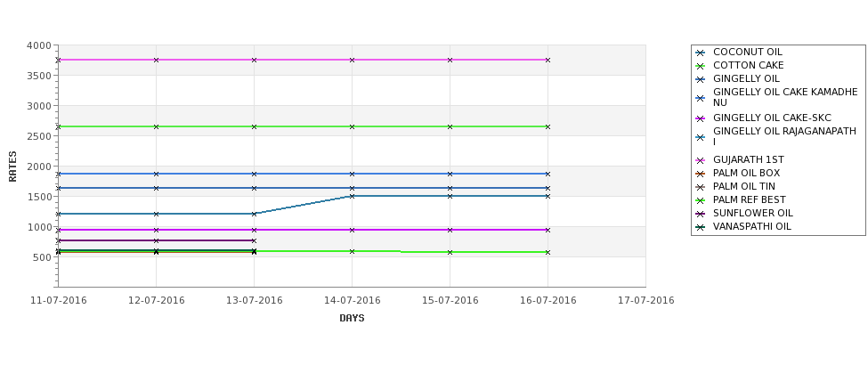Click the 17-07-2016 x-axis date label
The height and width of the screenshot is (382, 868).
point(646,301)
